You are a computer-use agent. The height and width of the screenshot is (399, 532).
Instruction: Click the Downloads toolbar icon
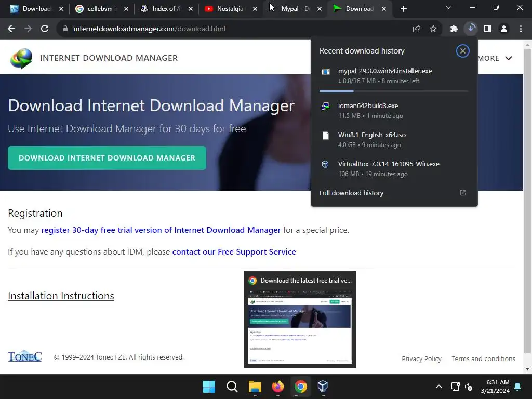click(x=471, y=29)
